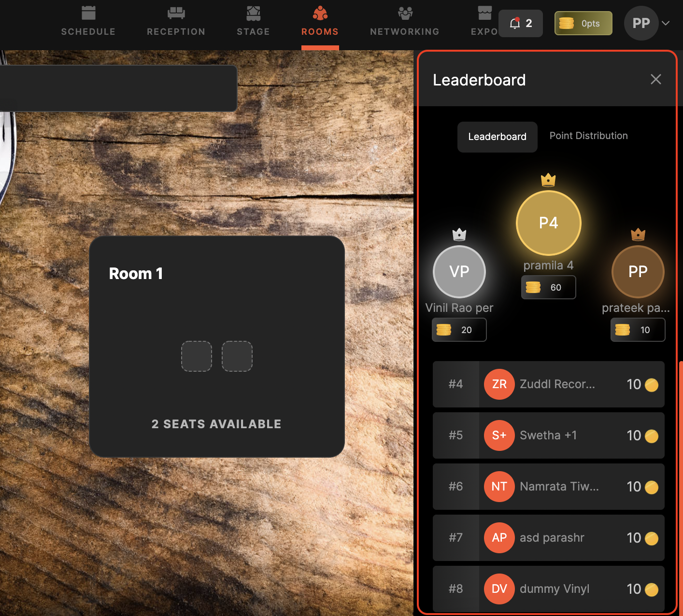Click the ZR avatar in rank #4
This screenshot has height=616, width=683.
click(499, 384)
